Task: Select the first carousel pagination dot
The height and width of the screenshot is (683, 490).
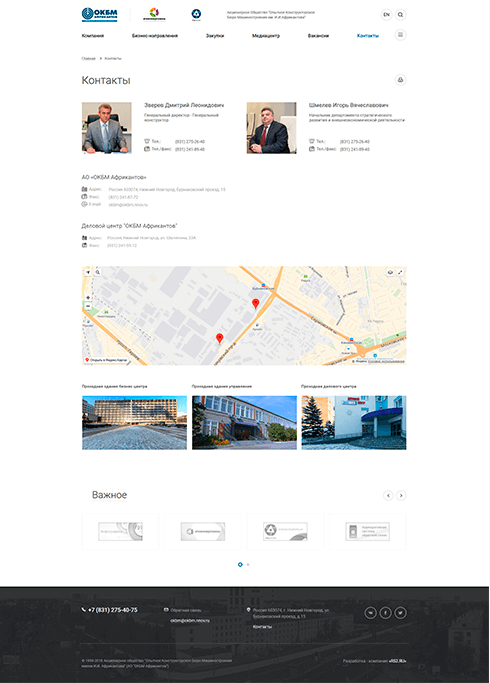Action: pyautogui.click(x=240, y=565)
